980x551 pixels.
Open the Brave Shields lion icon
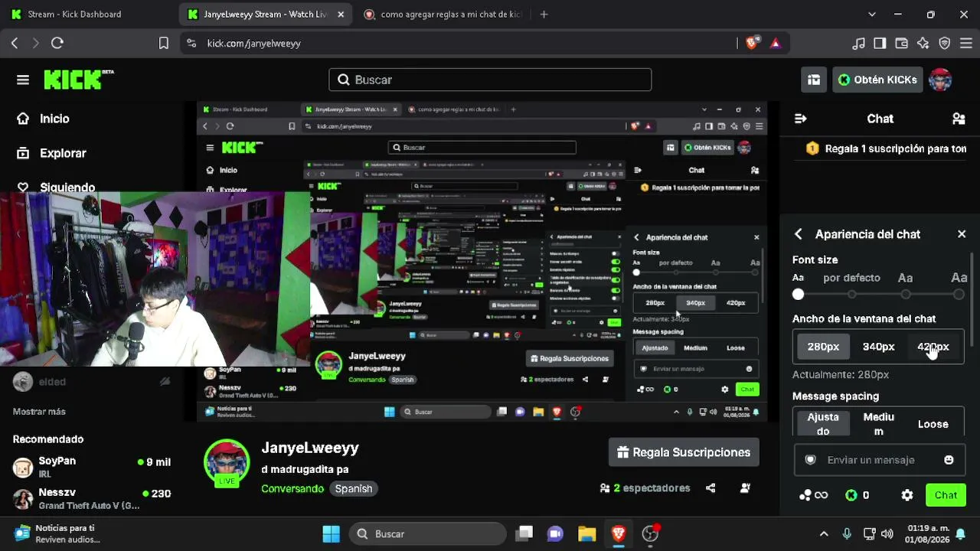tap(751, 44)
